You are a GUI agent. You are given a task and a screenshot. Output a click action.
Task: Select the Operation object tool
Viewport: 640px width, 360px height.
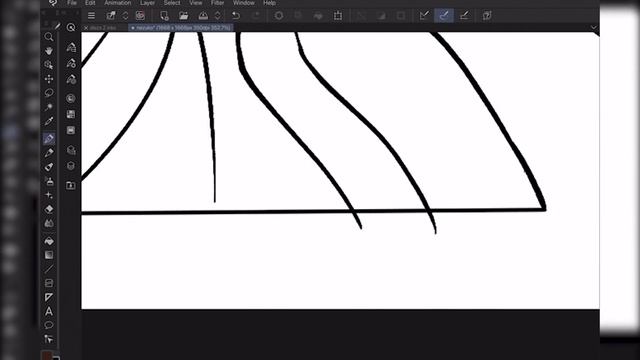click(49, 65)
